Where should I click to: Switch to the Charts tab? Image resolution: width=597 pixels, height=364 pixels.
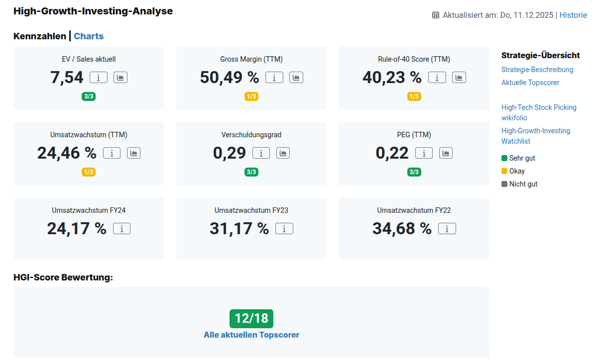[89, 36]
